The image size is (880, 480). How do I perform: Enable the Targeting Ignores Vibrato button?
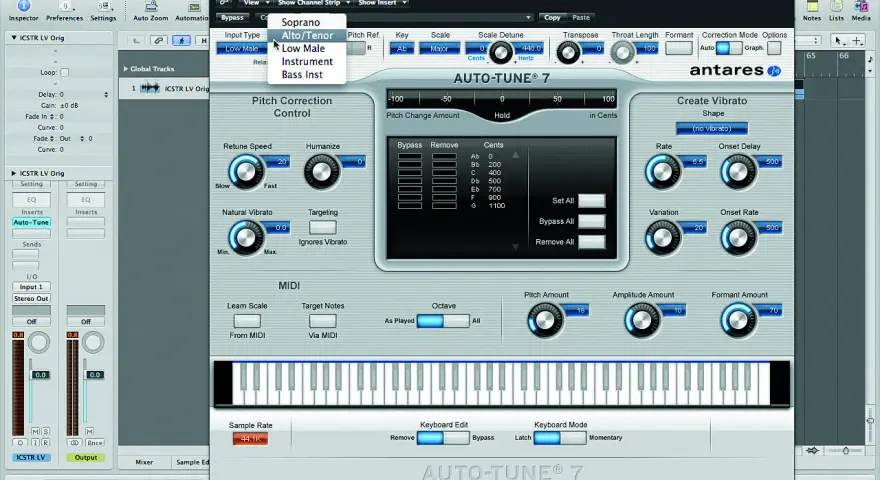323,227
